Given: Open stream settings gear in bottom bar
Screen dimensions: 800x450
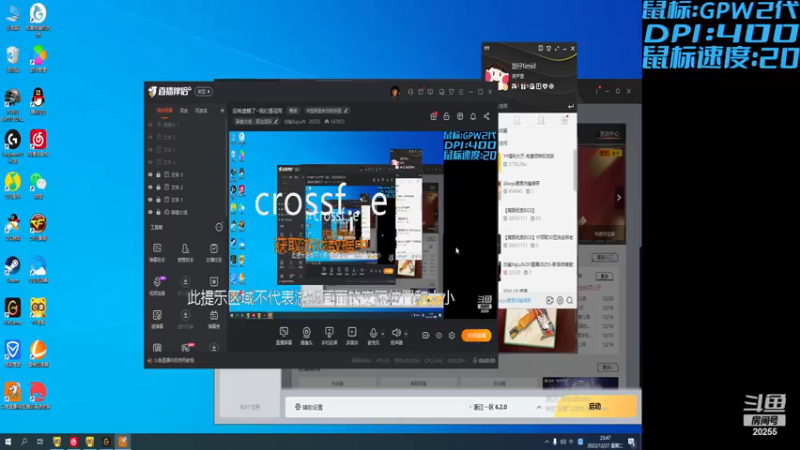Looking at the screenshot, I should click(452, 336).
